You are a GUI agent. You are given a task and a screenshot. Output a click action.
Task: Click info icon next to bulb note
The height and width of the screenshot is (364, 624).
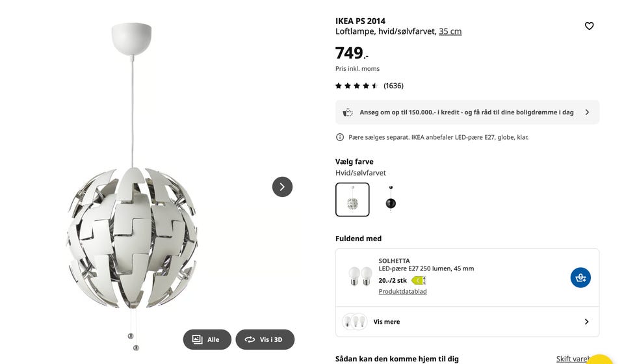point(340,137)
